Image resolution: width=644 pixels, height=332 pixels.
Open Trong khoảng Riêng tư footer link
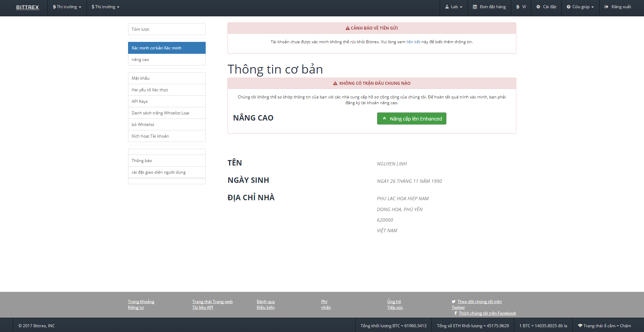141,304
